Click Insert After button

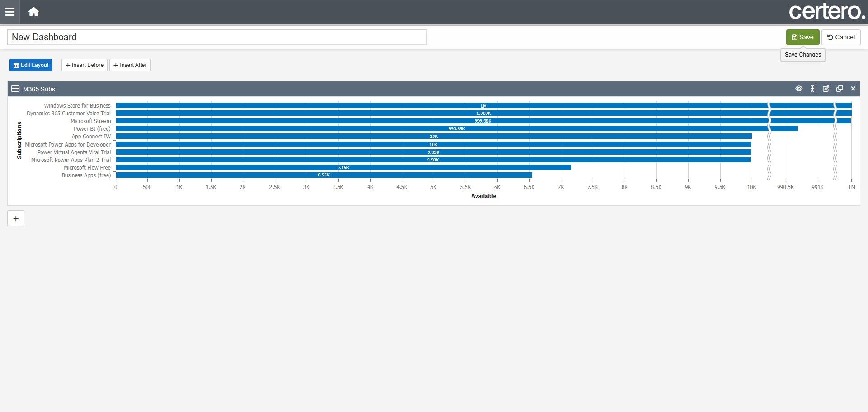130,65
